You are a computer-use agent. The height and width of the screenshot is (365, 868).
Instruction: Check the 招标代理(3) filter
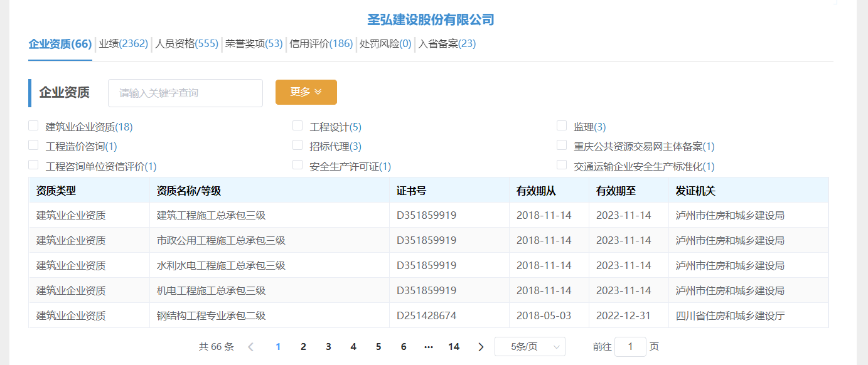point(297,145)
